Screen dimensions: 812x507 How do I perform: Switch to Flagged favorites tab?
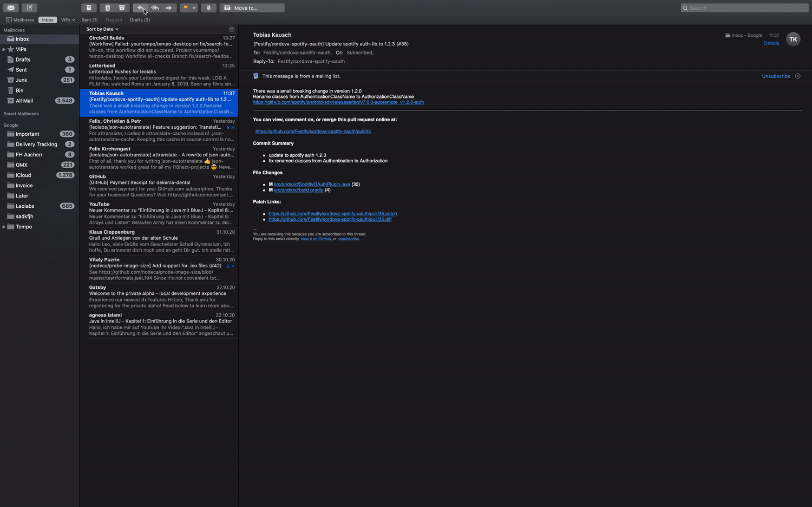(114, 19)
